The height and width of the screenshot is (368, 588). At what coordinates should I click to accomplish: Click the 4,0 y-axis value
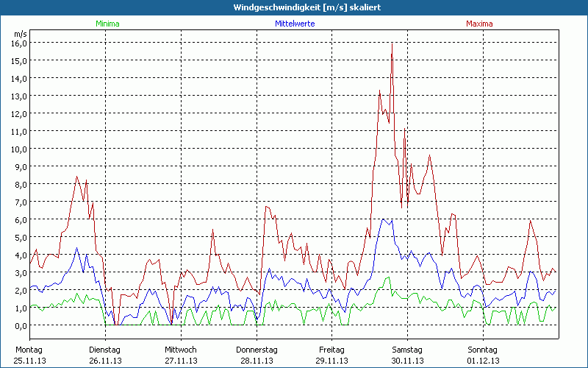pyautogui.click(x=22, y=255)
